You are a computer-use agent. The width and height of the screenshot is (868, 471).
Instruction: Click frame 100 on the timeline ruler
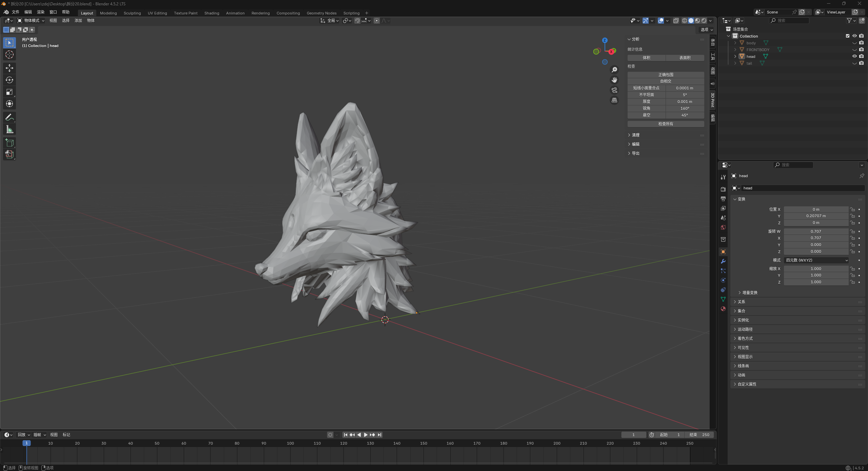coord(290,443)
